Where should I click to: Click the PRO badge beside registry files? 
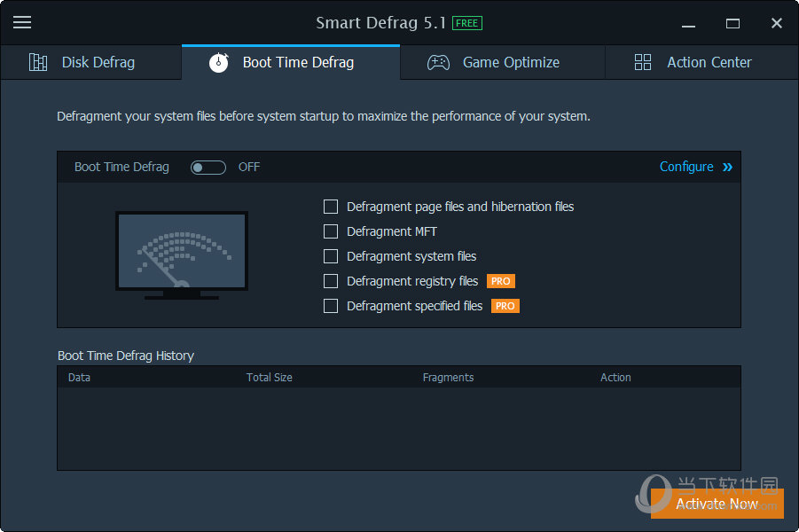501,281
